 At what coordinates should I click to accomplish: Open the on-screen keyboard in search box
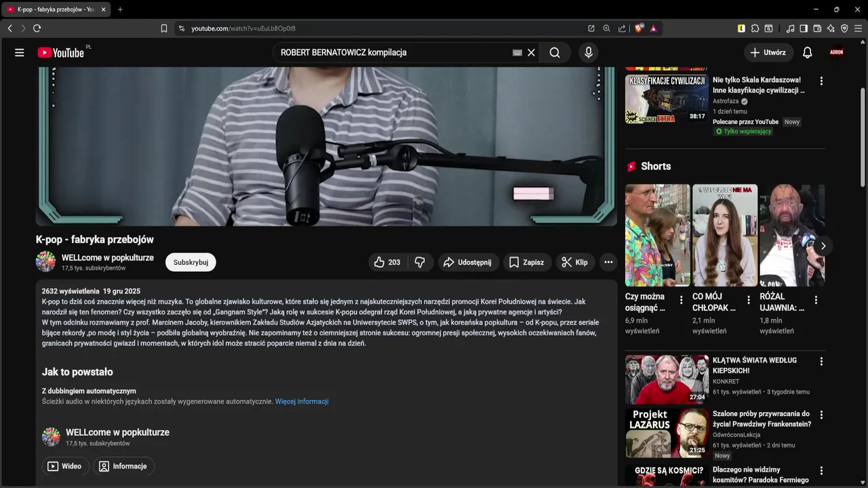[x=517, y=52]
